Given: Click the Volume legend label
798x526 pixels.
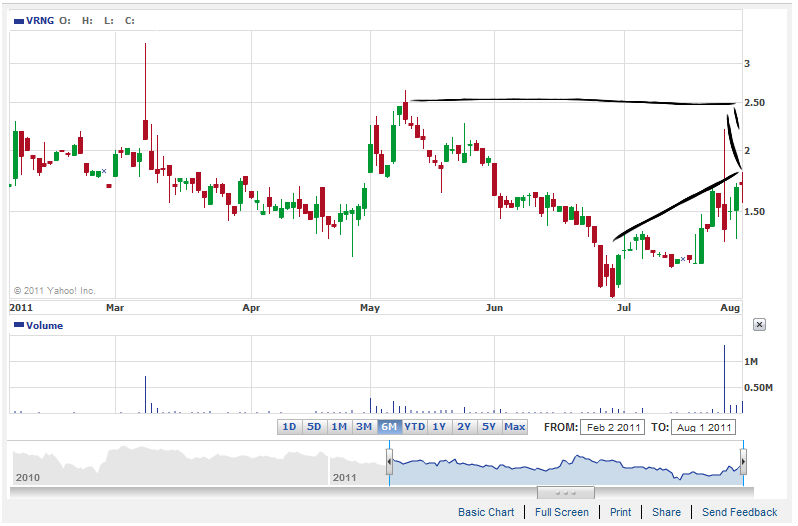Looking at the screenshot, I should (44, 326).
